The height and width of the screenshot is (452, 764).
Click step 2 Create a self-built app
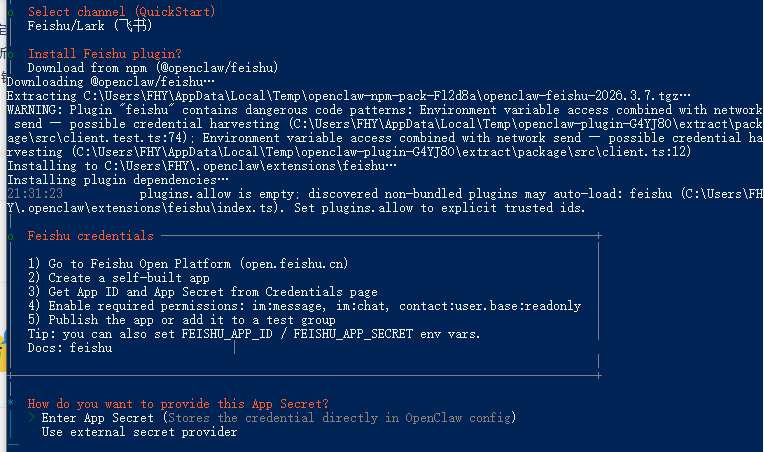pos(118,277)
